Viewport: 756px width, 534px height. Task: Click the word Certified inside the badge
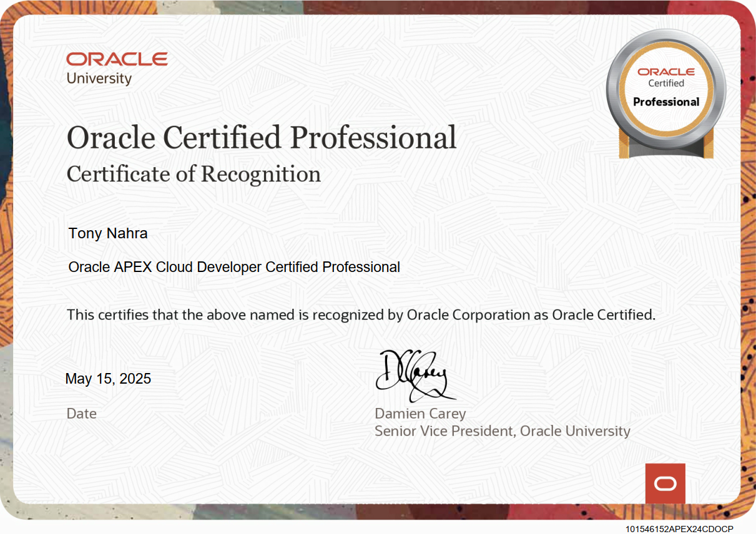[x=666, y=83]
